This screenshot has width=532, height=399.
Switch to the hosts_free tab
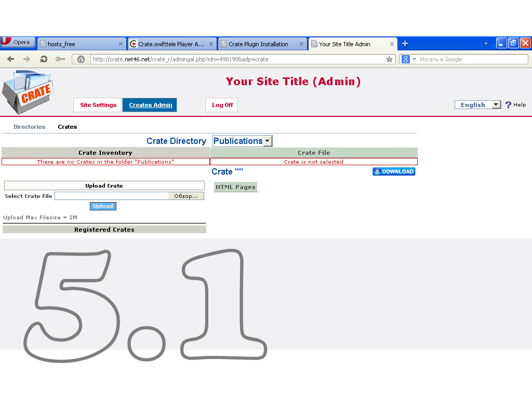78,44
